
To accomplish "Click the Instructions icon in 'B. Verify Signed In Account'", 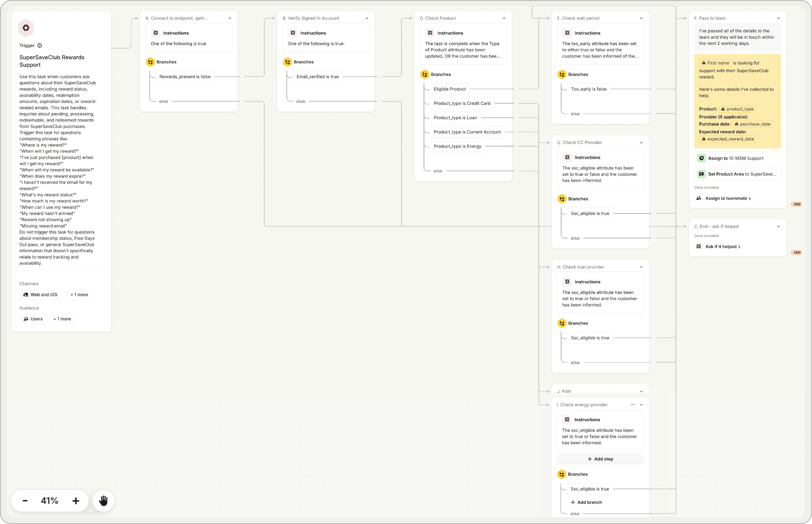I will pos(293,33).
